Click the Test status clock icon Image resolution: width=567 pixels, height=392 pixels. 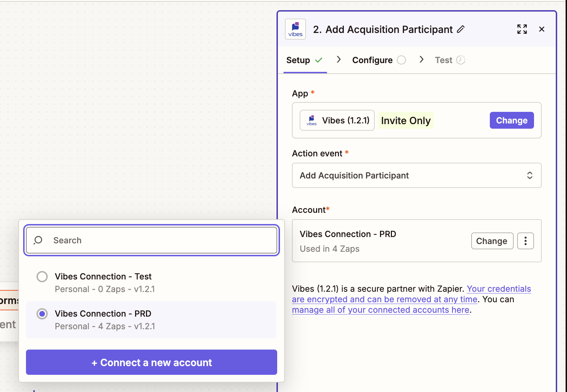click(x=461, y=60)
